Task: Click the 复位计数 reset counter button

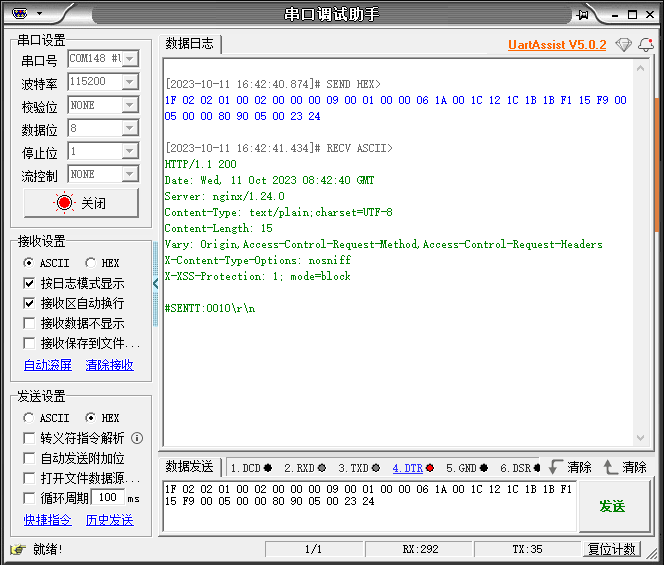Action: click(611, 549)
